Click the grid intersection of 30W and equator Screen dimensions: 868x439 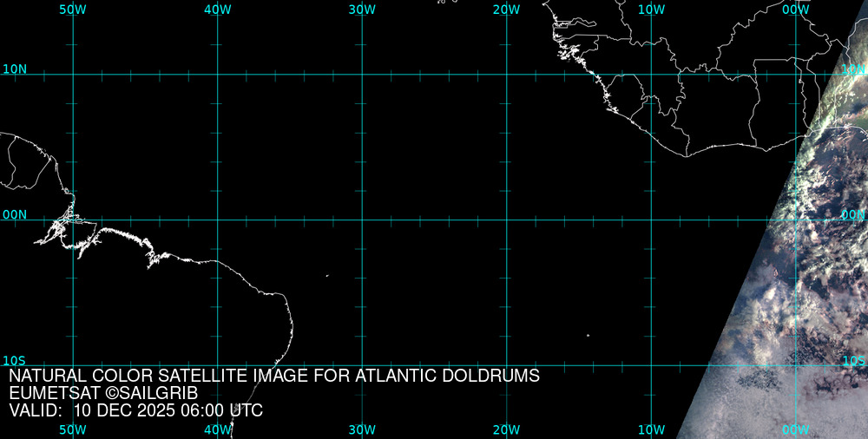coord(362,219)
